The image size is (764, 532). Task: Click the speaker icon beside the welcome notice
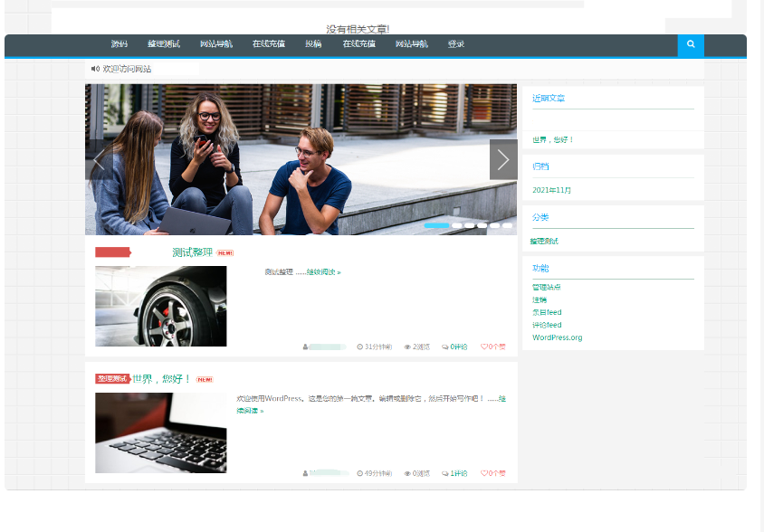pyautogui.click(x=95, y=69)
